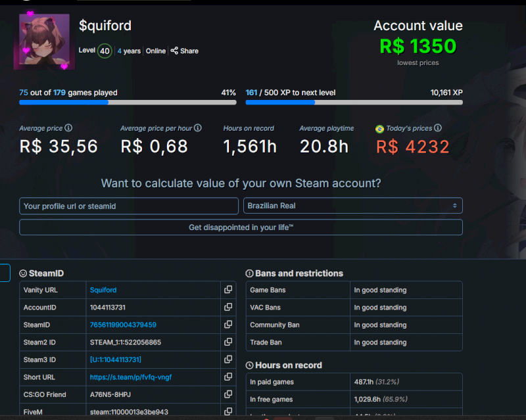Viewport: 526px width, 420px height.
Task: Click the games played progress bar
Action: coord(128,103)
